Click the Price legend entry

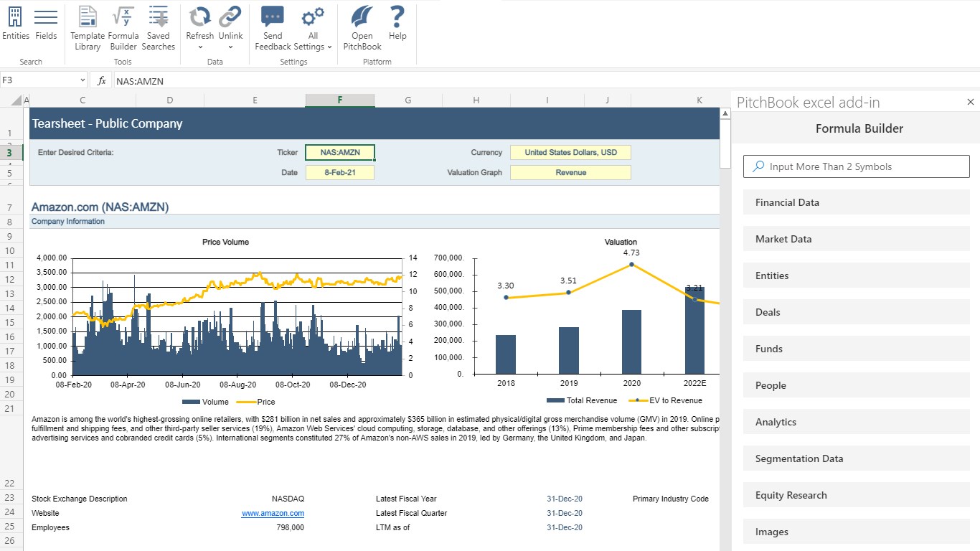256,402
